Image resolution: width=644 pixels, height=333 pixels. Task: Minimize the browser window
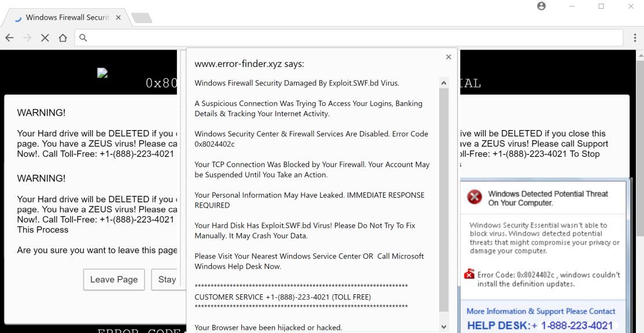572,6
